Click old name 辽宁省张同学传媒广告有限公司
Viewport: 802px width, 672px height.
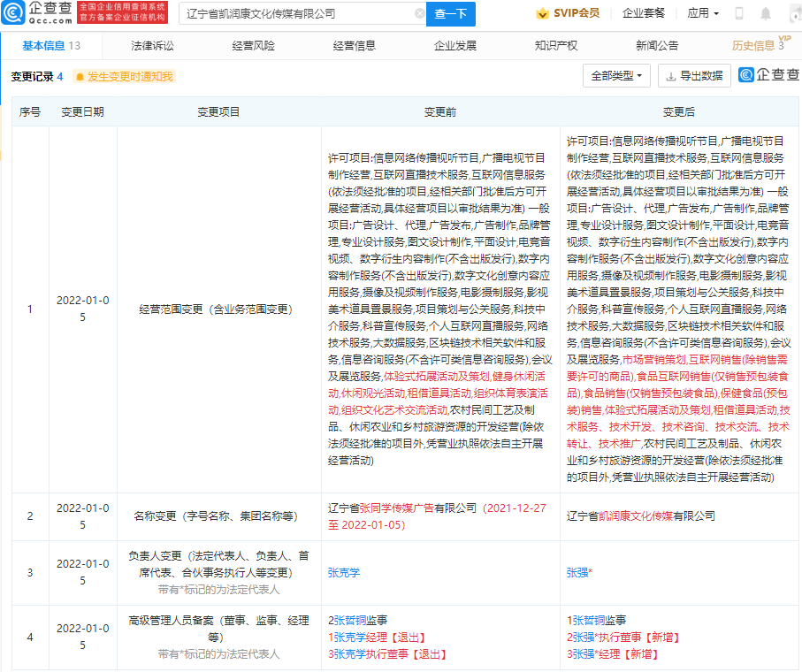click(402, 508)
